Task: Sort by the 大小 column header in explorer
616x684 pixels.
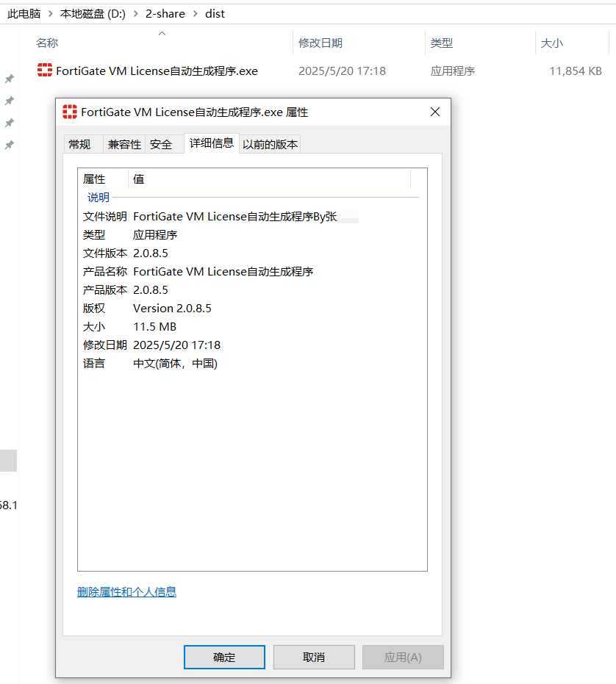Action: point(572,43)
